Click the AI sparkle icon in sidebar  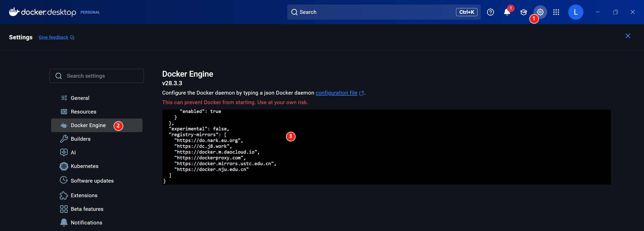(64, 152)
